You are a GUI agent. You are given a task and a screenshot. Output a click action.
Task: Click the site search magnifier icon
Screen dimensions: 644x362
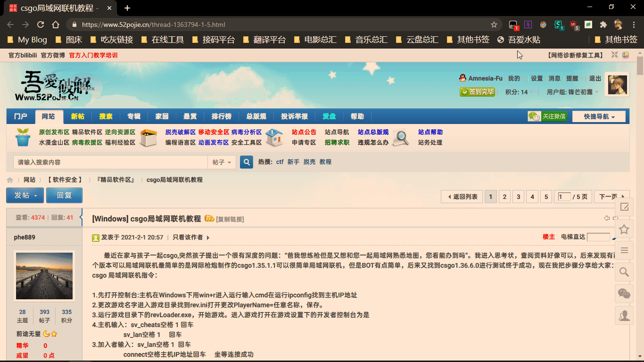246,162
